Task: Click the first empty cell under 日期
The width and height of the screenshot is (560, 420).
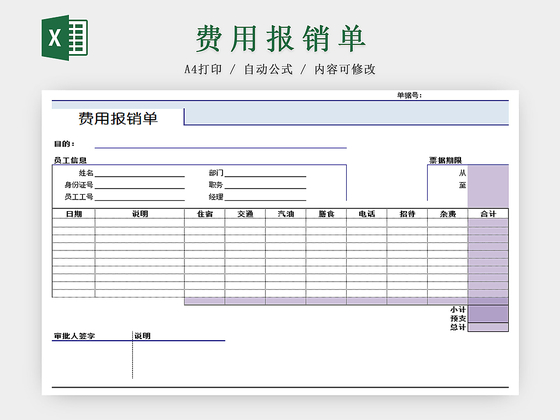Action: point(74,222)
